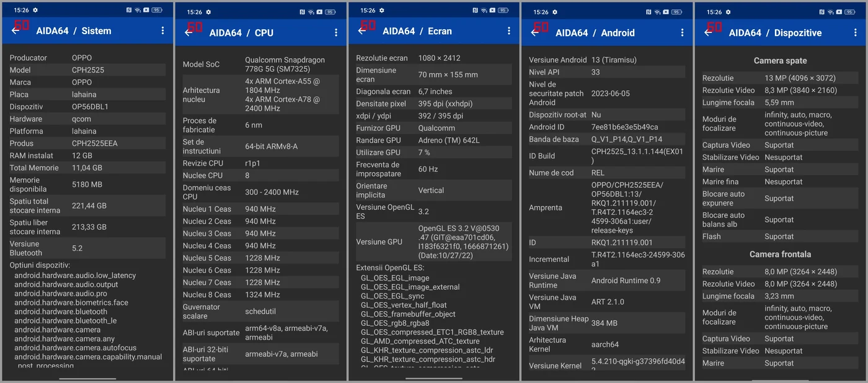Select the Dispozitiv root-at Nu row

(x=606, y=115)
